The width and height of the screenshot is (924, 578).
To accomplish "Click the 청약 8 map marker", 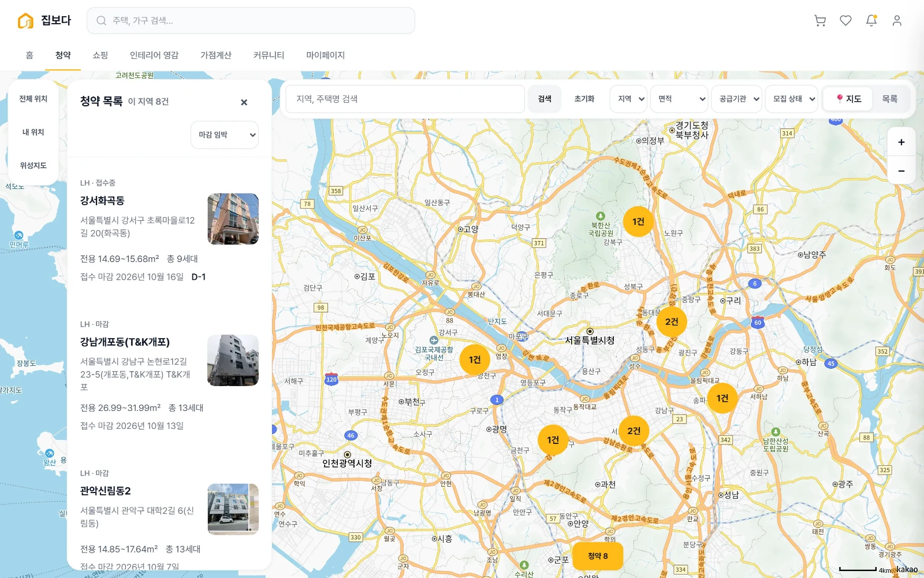I will coord(598,556).
